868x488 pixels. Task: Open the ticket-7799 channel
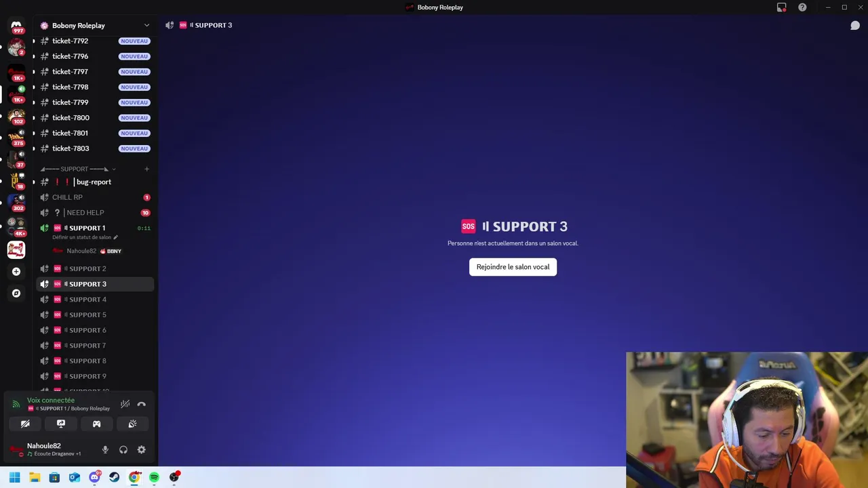(x=95, y=102)
